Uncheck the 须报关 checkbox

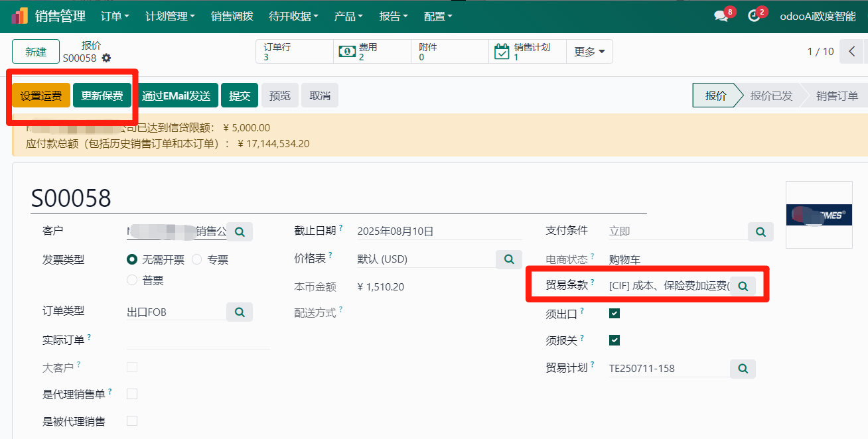(614, 340)
